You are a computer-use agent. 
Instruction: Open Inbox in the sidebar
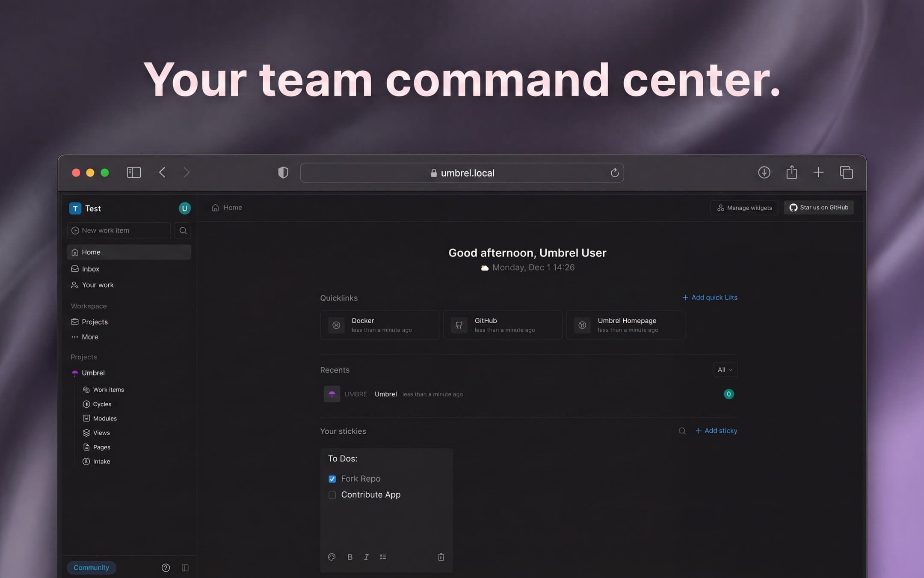90,269
